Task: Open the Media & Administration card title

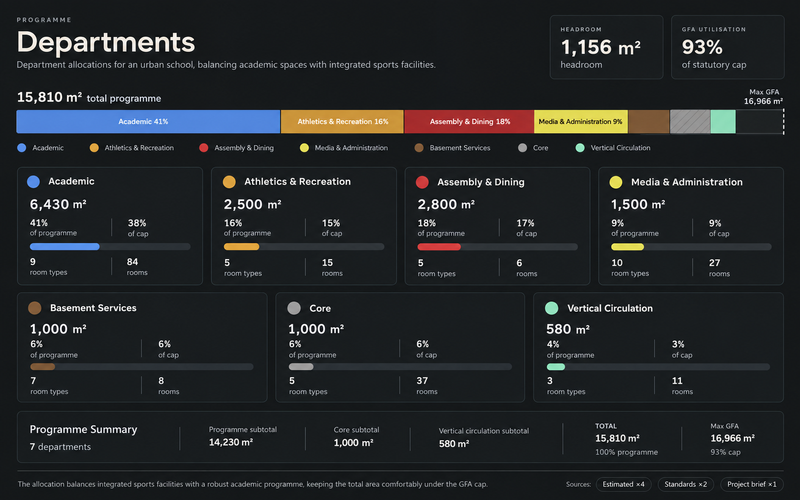Action: pyautogui.click(x=687, y=182)
